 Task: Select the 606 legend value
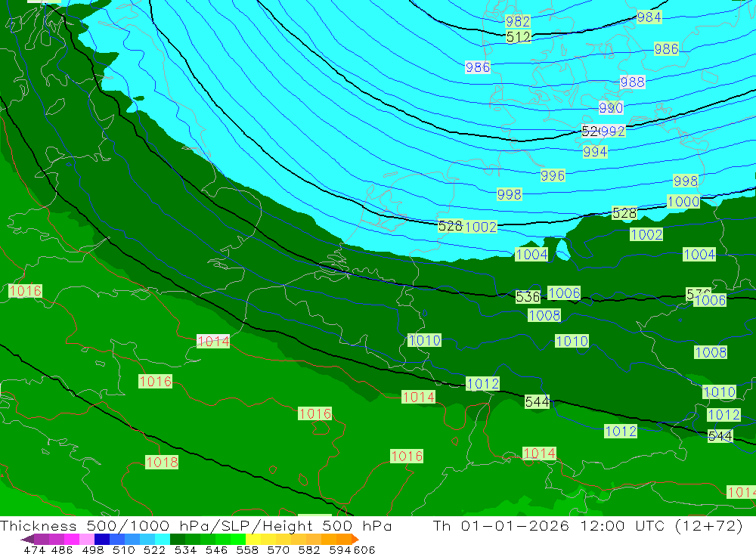point(364,549)
